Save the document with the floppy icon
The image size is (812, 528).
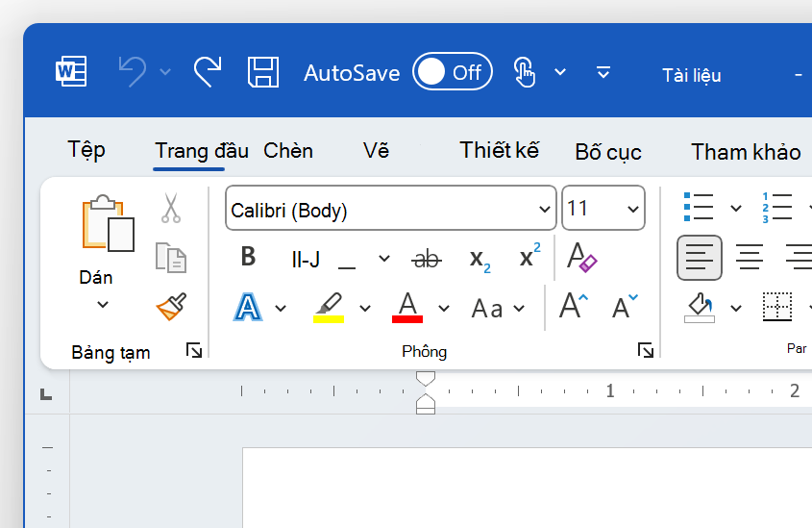(263, 71)
